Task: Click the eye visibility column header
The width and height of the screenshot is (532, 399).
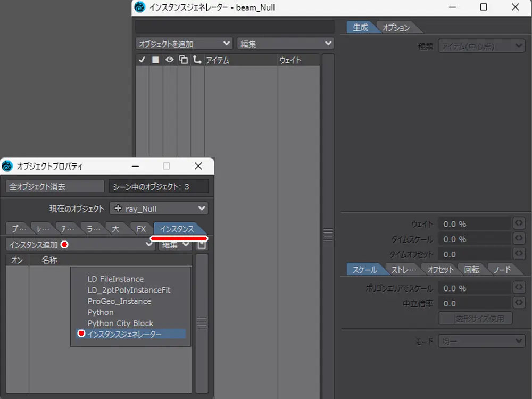Action: 169,60
